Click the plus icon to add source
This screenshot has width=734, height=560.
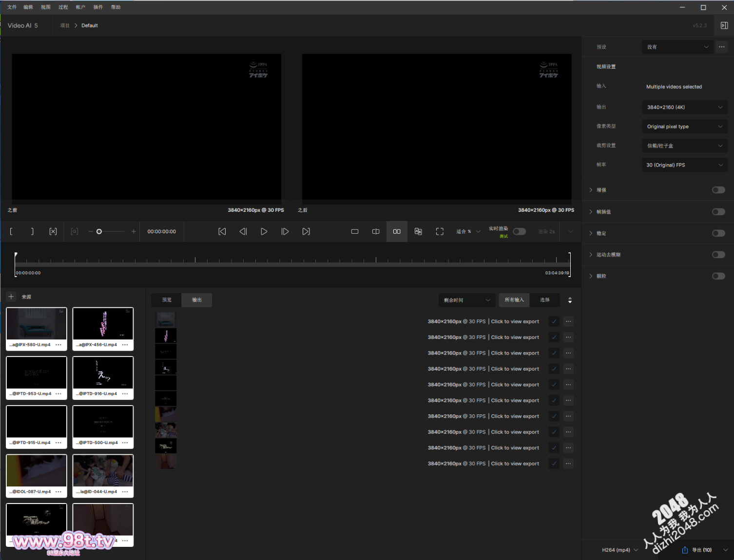(11, 297)
